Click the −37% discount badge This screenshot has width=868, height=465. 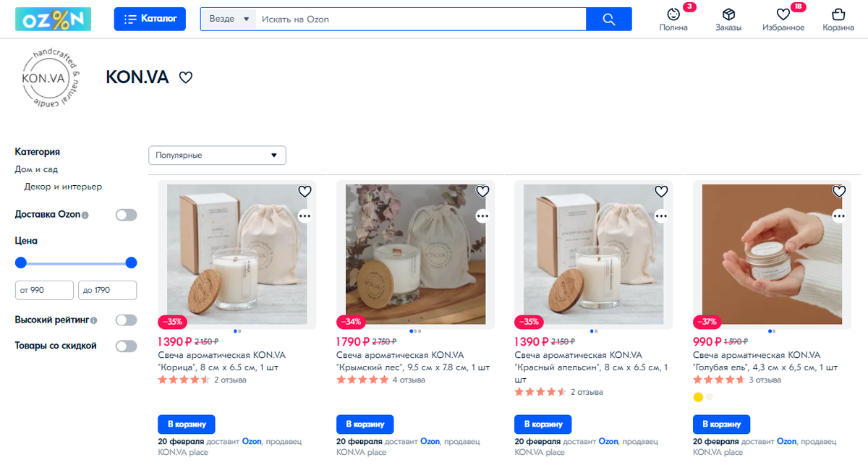tap(707, 321)
